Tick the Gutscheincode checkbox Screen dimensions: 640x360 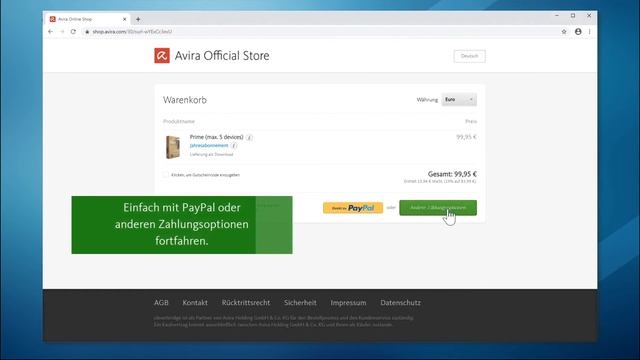[165, 175]
